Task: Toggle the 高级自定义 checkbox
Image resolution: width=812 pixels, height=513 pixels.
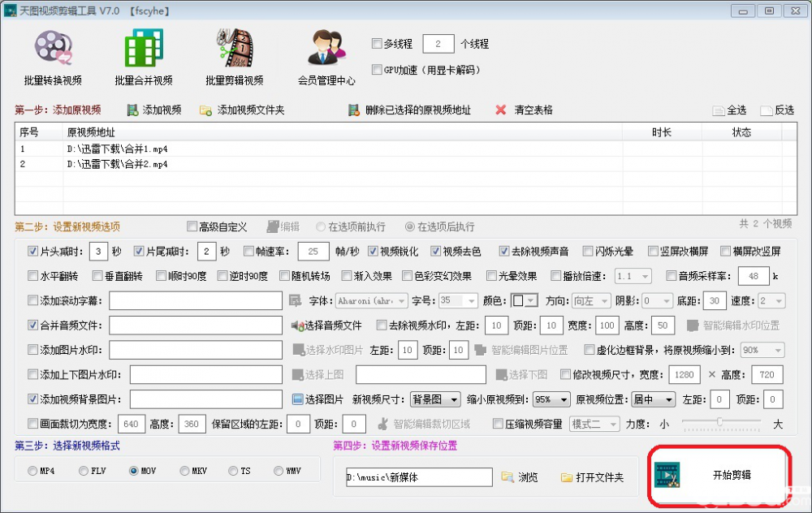Action: click(x=192, y=226)
